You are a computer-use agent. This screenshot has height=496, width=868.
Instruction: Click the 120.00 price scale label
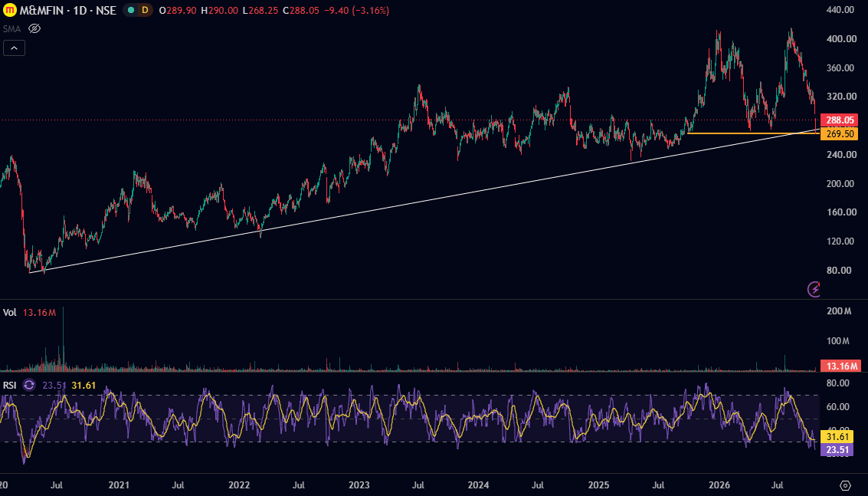[840, 241]
